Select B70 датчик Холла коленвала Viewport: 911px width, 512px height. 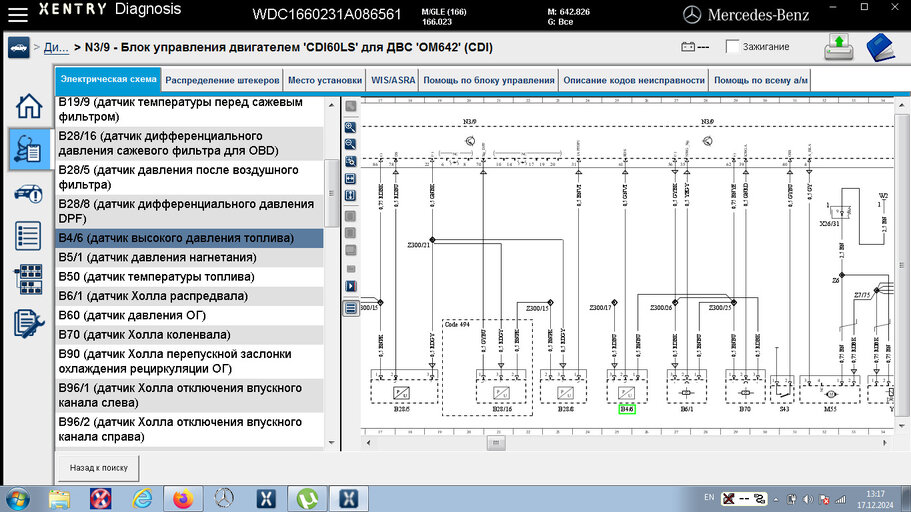click(190, 335)
